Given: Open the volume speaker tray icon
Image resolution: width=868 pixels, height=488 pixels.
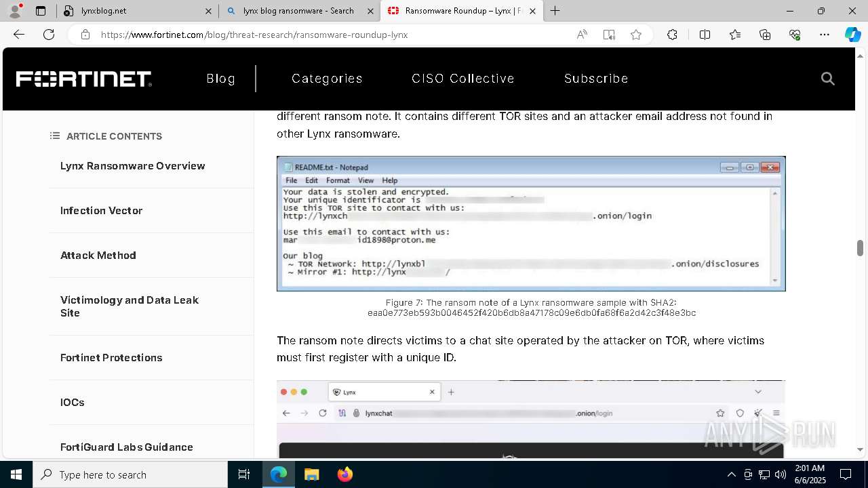Looking at the screenshot, I should 780,474.
